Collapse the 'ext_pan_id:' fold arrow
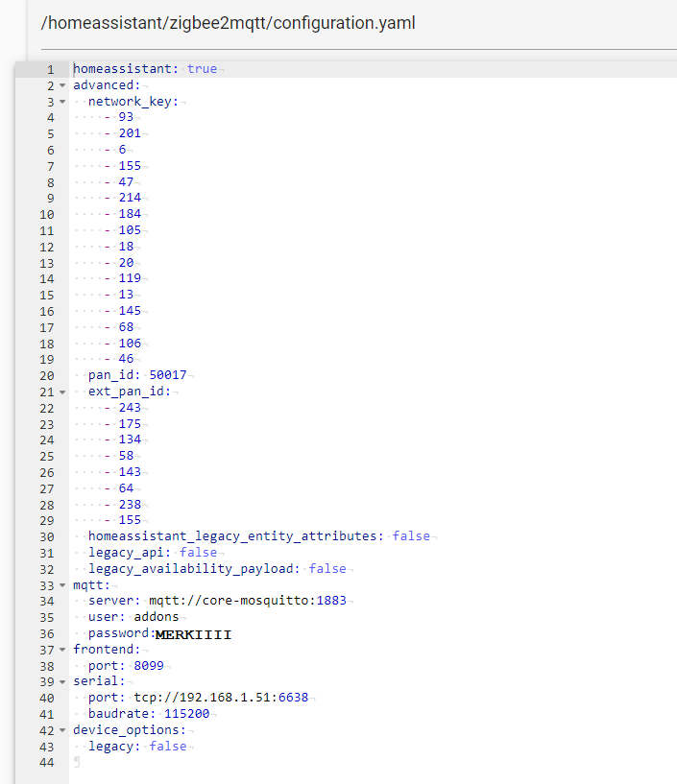677x784 pixels. coord(62,392)
